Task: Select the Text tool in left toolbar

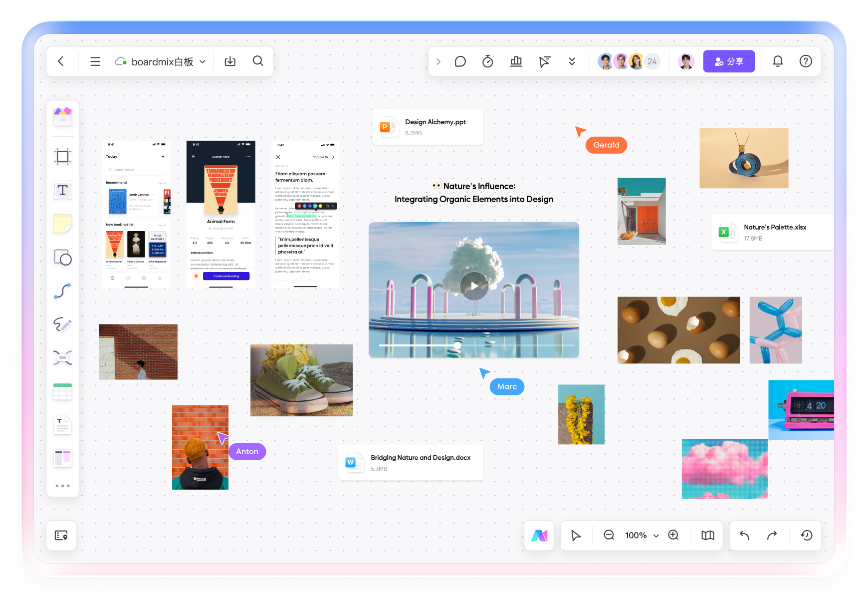Action: pyautogui.click(x=62, y=190)
